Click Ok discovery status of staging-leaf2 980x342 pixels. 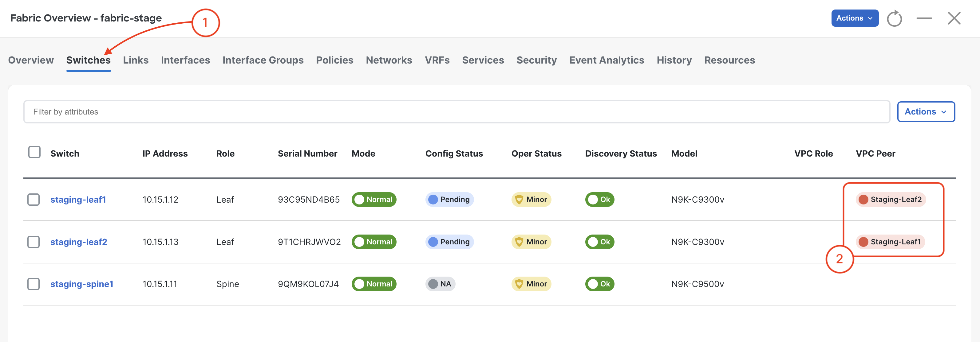pos(599,242)
